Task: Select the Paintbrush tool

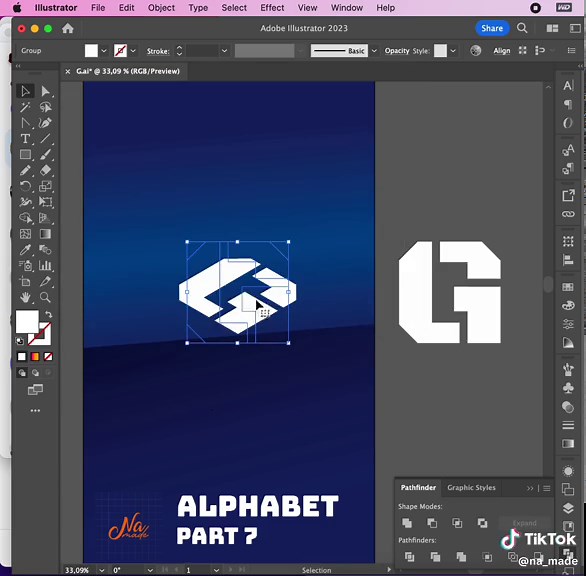Action: click(x=45, y=154)
